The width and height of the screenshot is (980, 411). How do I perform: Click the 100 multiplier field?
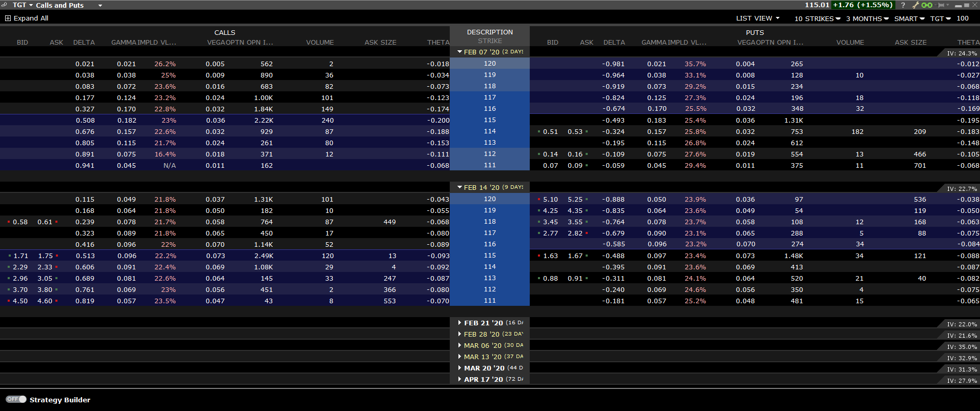coord(963,18)
